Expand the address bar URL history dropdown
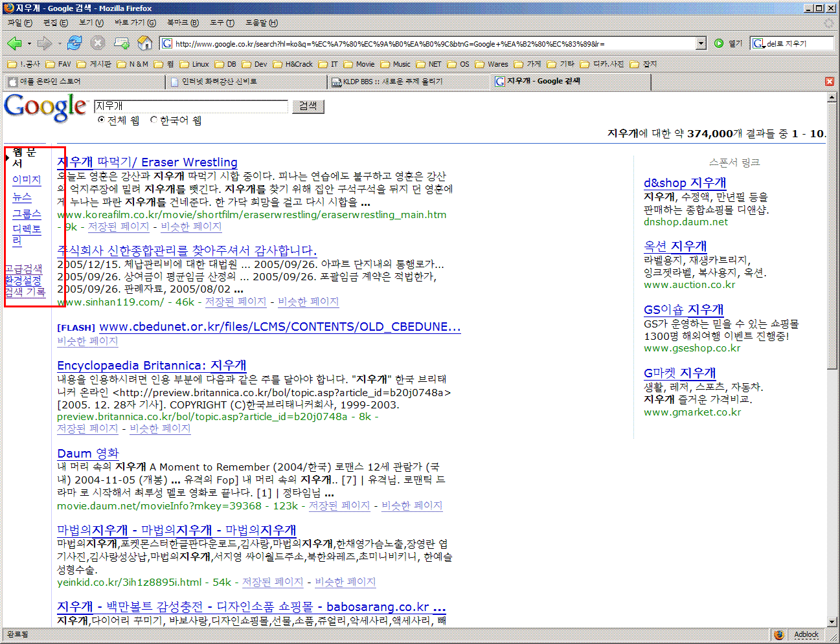The width and height of the screenshot is (840, 644). [701, 43]
